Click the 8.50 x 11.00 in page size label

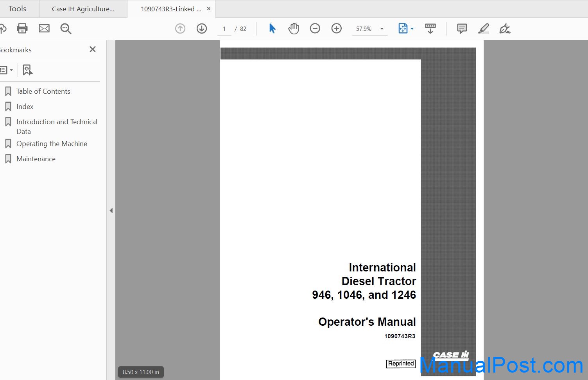click(141, 372)
